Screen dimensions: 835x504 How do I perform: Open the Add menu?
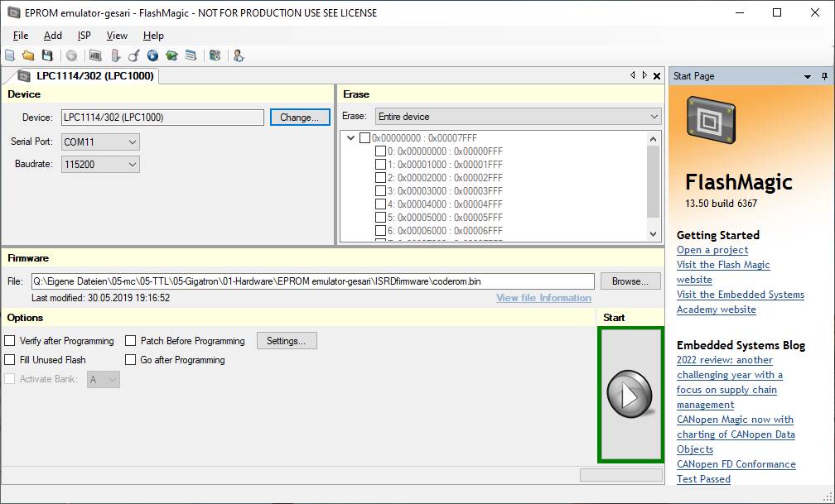[x=53, y=36]
